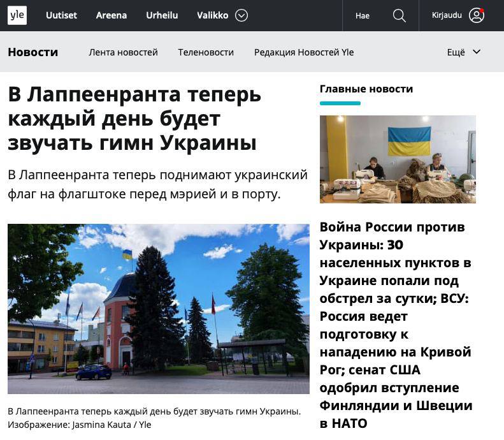Click the Yle logo
Image resolution: width=504 pixels, height=440 pixels.
[x=17, y=15]
